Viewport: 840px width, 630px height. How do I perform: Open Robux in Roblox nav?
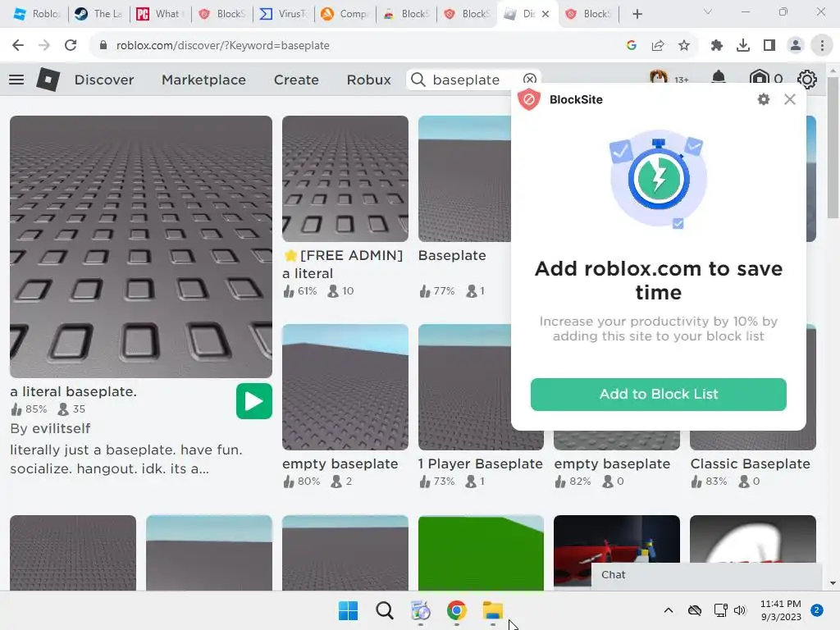[x=368, y=80]
